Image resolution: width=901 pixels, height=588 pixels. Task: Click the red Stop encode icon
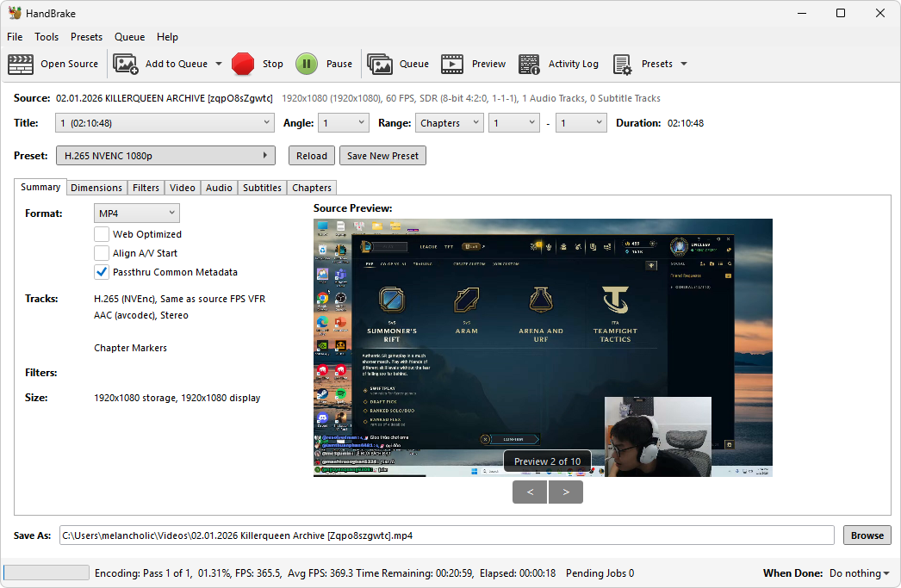243,64
